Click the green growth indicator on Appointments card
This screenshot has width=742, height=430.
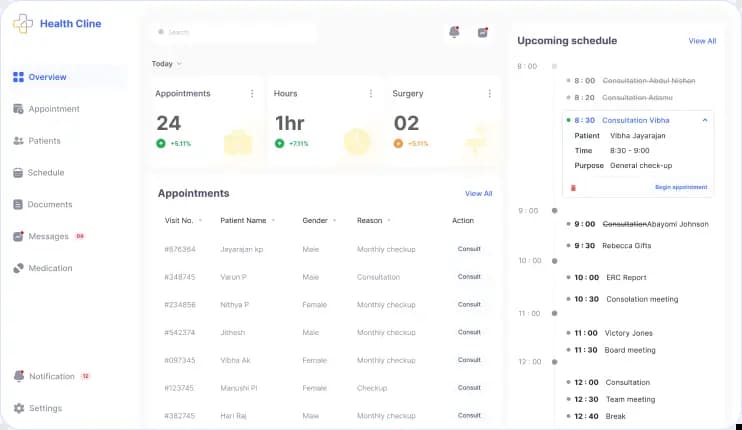point(160,143)
